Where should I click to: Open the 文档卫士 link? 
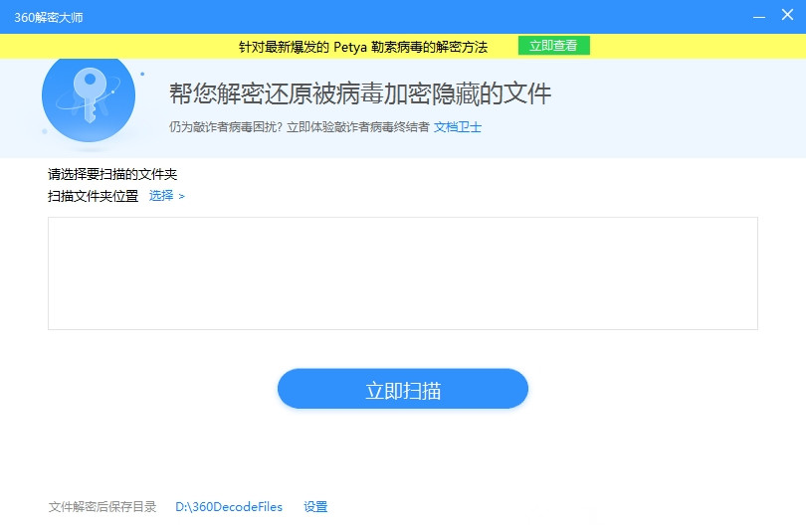tap(458, 127)
